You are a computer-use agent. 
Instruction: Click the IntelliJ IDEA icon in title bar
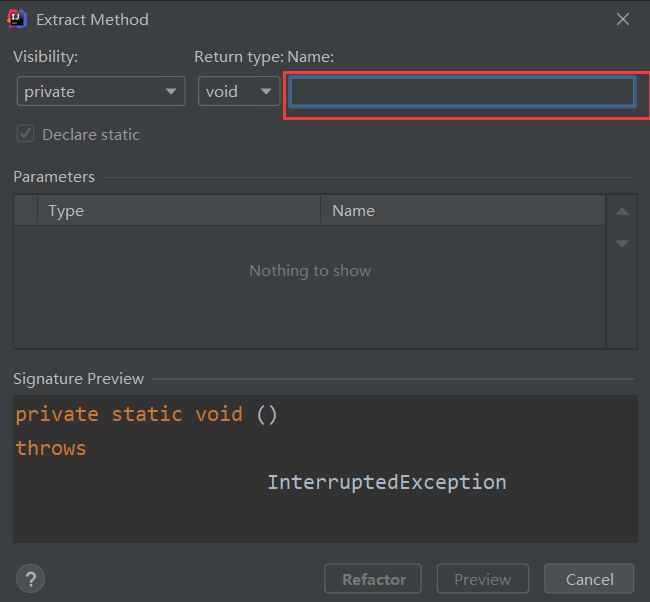tap(18, 19)
